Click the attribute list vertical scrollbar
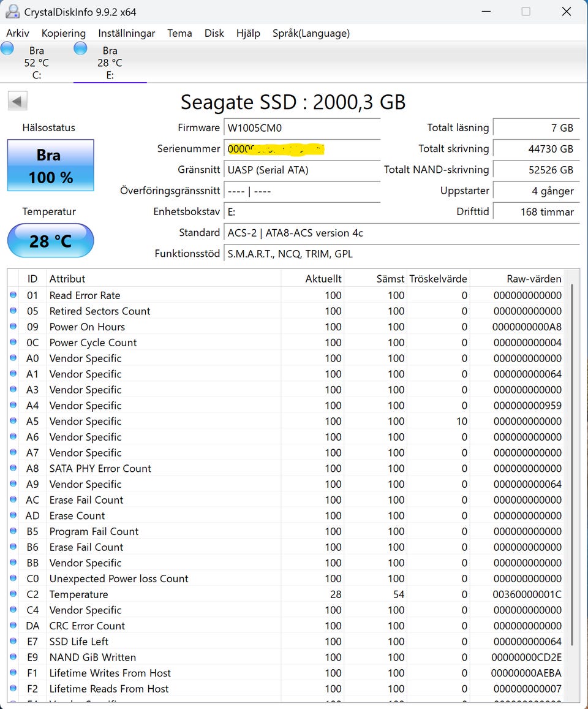588x709 pixels. (571, 465)
